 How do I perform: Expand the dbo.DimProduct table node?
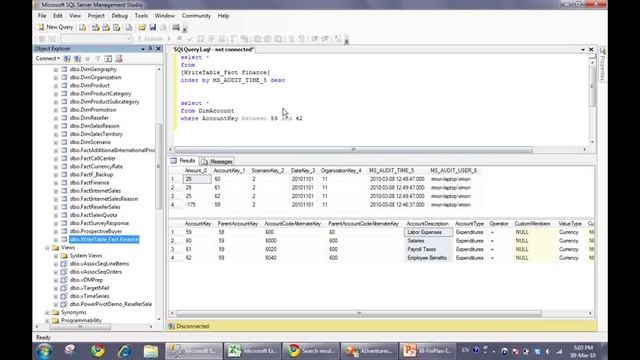tap(56, 86)
